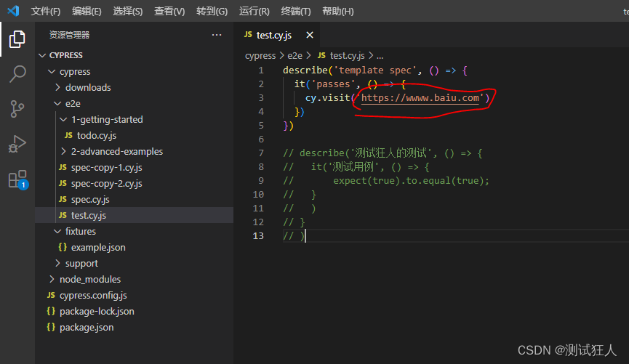The image size is (629, 364).
Task: Open todo.cy.js in the file tree
Action: point(135,135)
